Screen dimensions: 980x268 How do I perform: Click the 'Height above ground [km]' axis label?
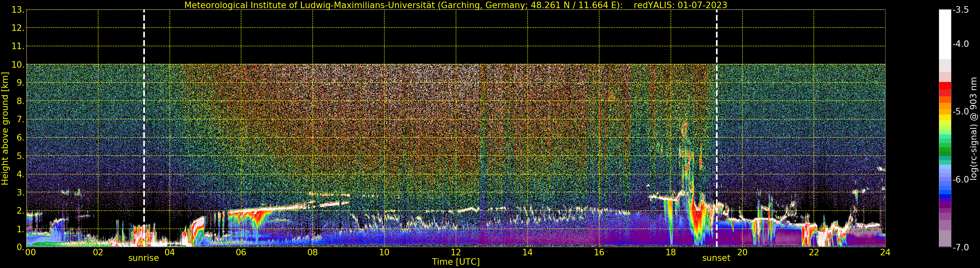(5, 128)
